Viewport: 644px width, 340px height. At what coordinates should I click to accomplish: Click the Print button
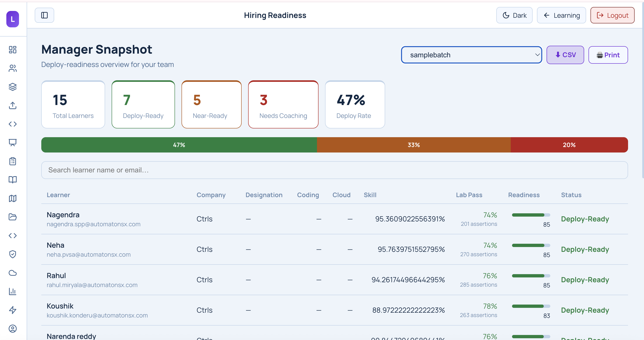pos(608,55)
